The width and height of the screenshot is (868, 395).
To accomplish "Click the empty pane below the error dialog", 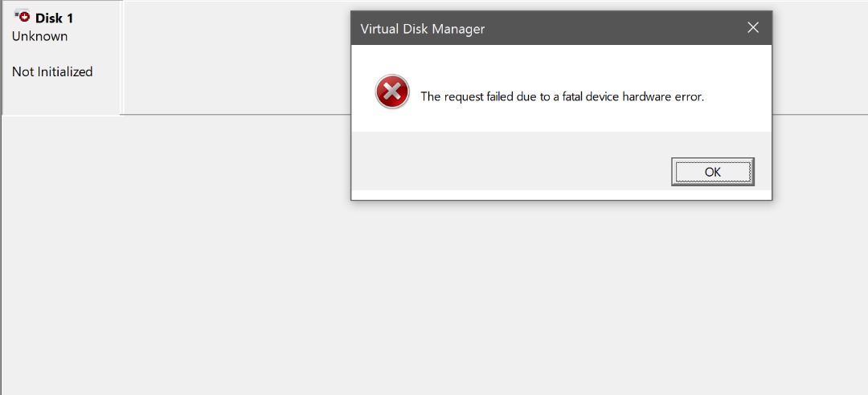I will 563,297.
